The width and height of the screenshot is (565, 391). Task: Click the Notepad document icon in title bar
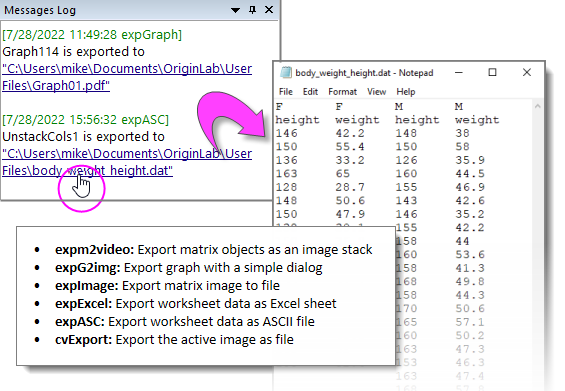pos(286,73)
